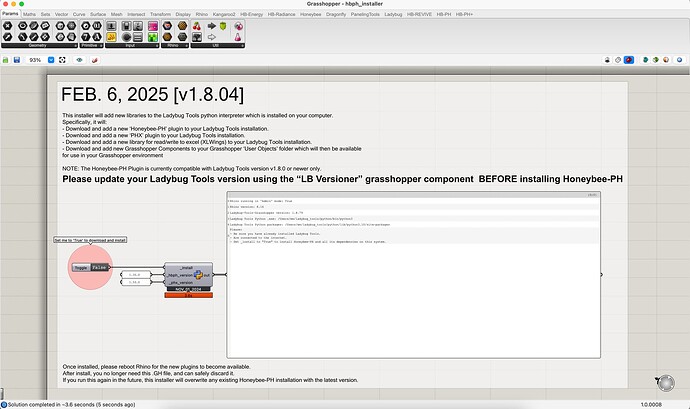Click the orange runtime bar under component
The image size is (690, 409).
point(189,295)
